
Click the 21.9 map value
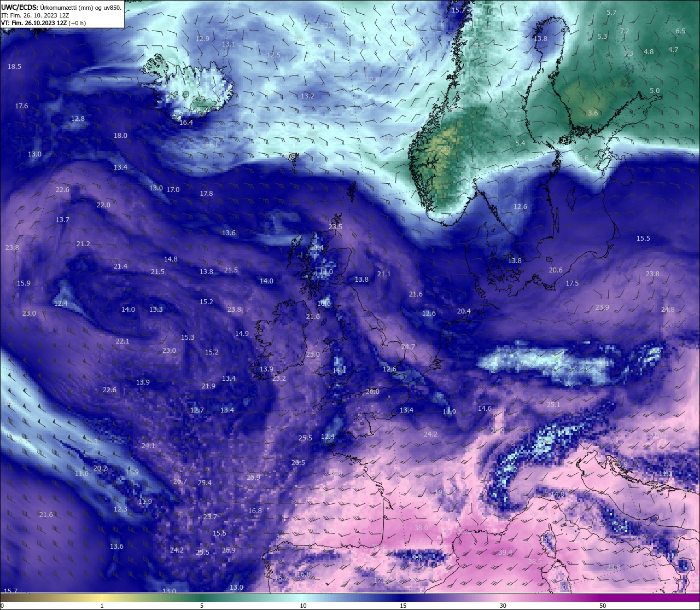point(208,386)
